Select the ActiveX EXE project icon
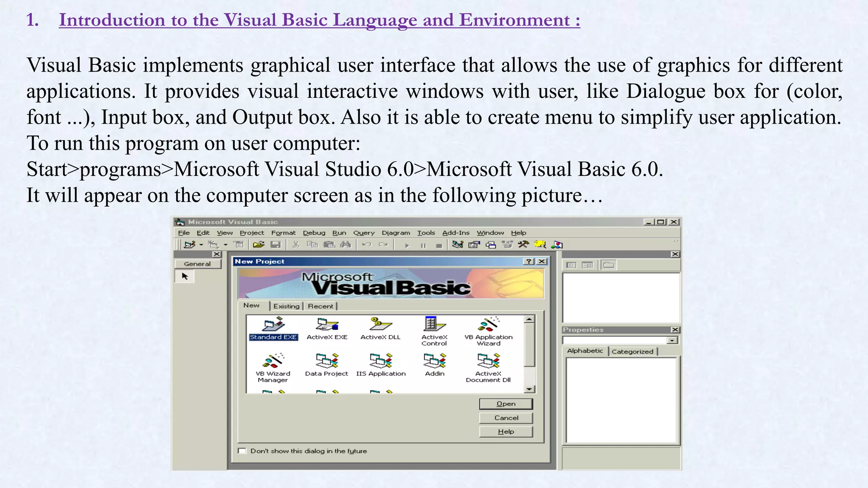The height and width of the screenshot is (488, 868). pyautogui.click(x=327, y=329)
